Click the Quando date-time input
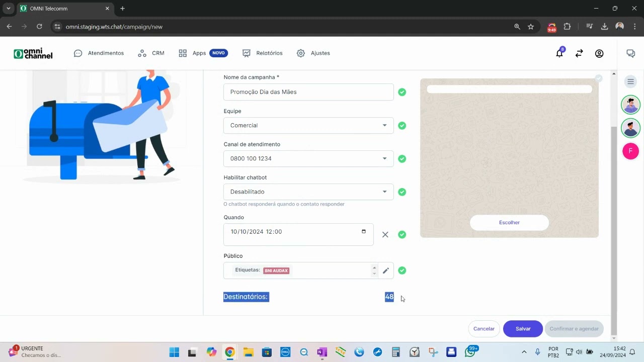This screenshot has width=644, height=362. (298, 234)
